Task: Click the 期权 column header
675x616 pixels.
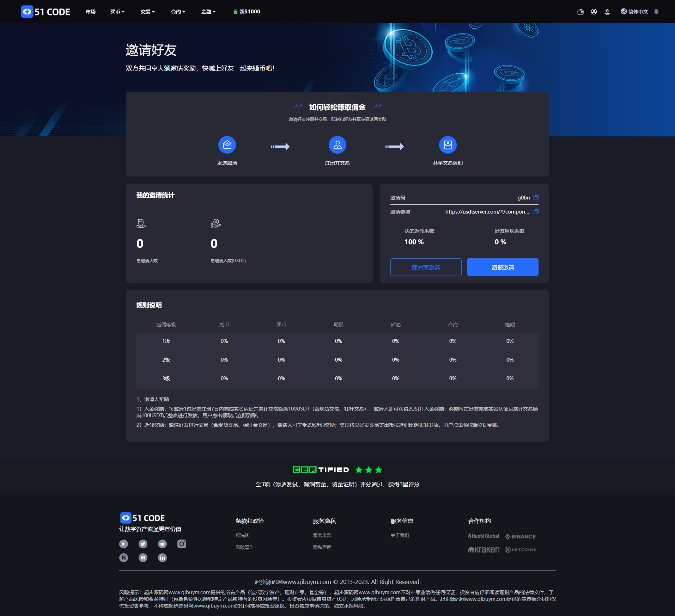Action: click(x=339, y=325)
